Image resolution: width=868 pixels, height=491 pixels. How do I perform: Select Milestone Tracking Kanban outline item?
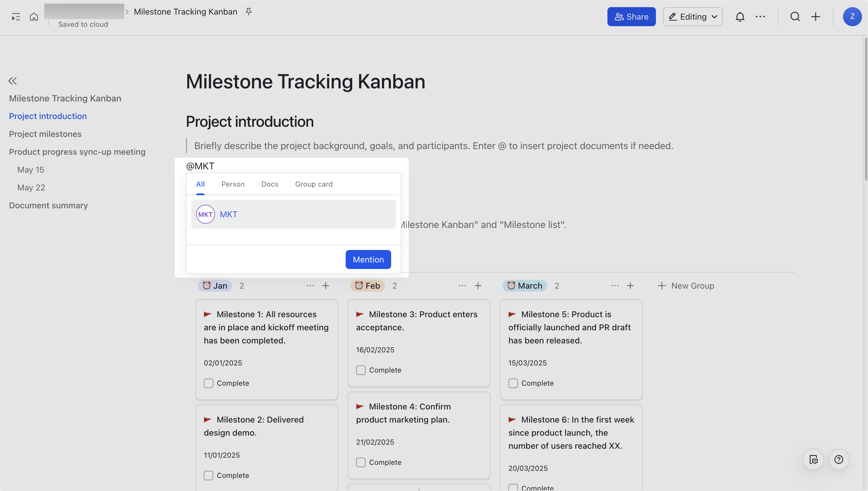(65, 98)
